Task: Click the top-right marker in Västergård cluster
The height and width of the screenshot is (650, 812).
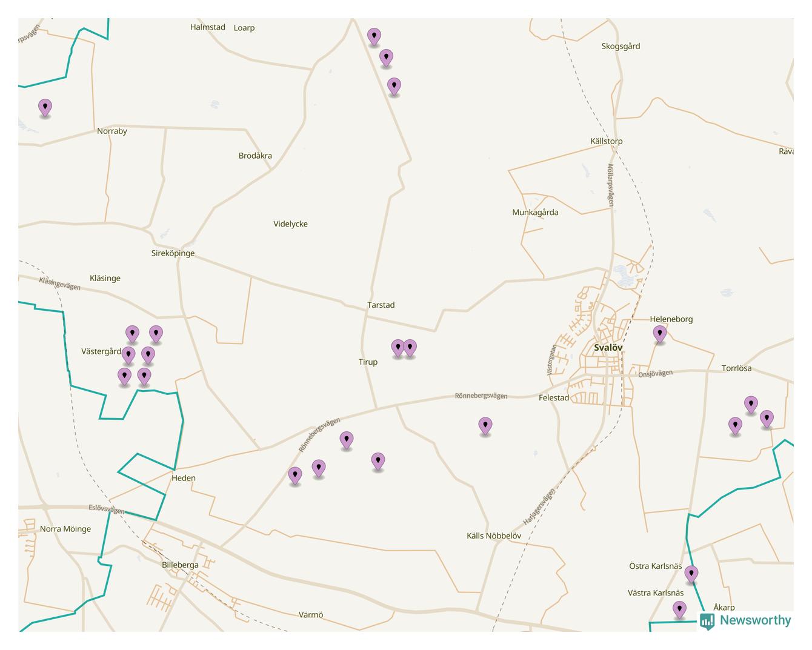Action: pyautogui.click(x=156, y=334)
